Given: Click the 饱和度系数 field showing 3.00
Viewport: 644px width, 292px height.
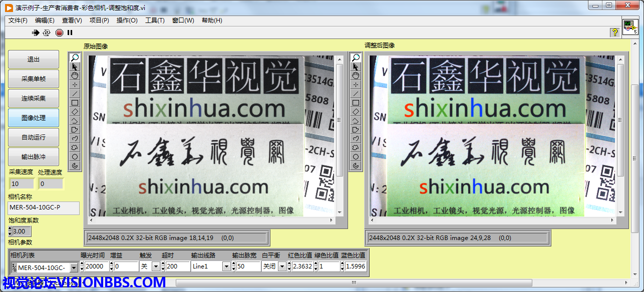Looking at the screenshot, I should pos(22,231).
